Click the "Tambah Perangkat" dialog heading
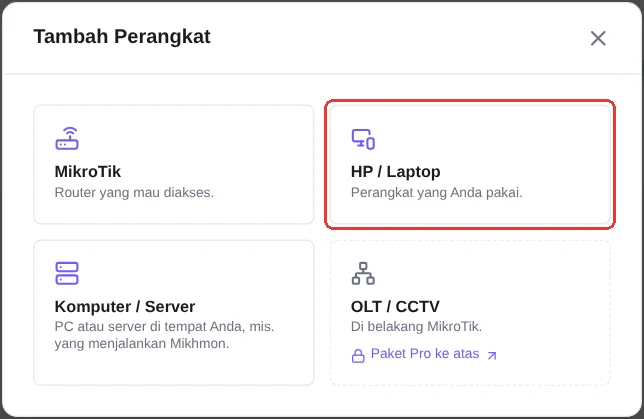The height and width of the screenshot is (419, 644). [122, 37]
